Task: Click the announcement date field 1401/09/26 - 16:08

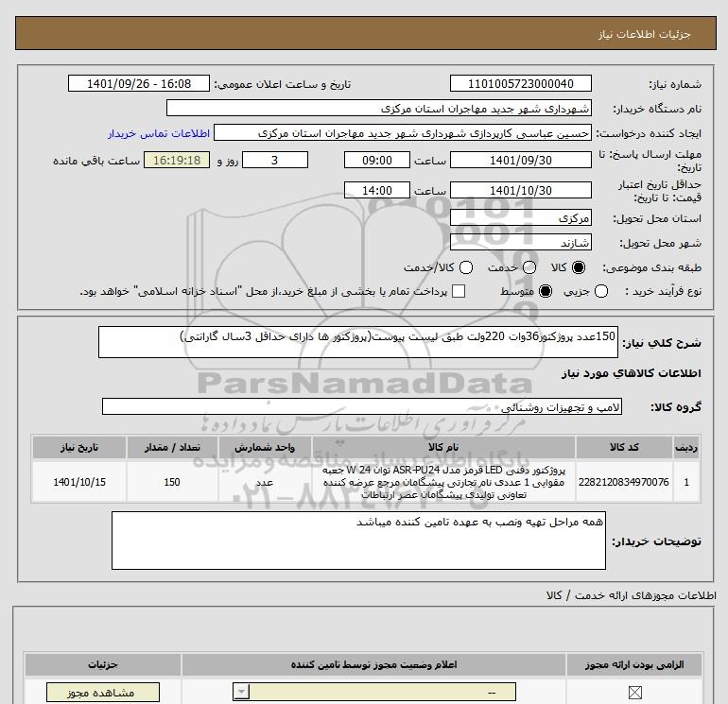Action: pyautogui.click(x=139, y=83)
